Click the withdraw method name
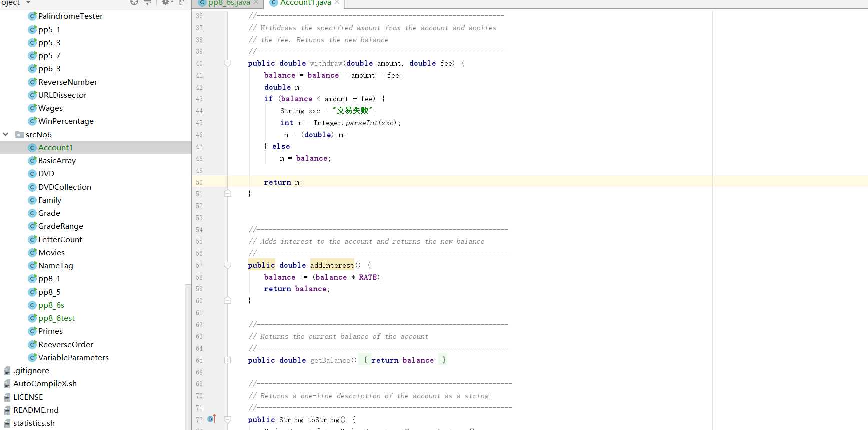The image size is (868, 430). click(326, 64)
